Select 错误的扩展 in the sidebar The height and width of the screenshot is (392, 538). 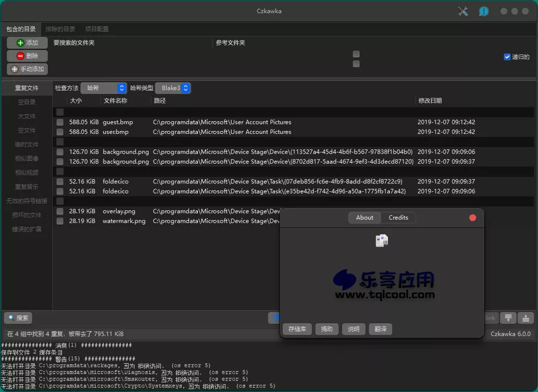click(27, 229)
